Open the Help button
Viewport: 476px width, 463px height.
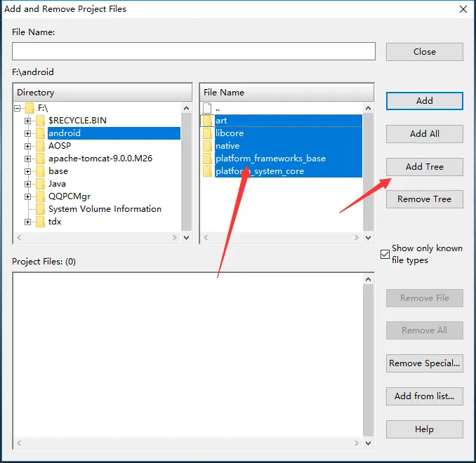[x=424, y=429]
